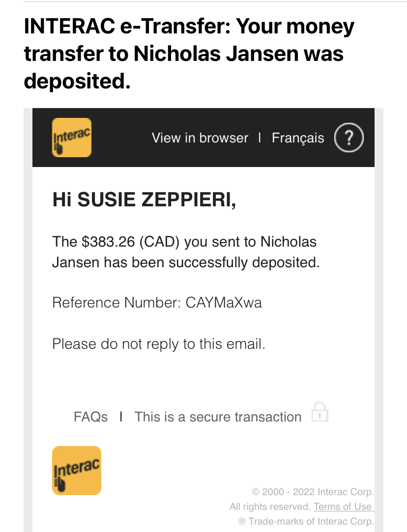Click the 'Reference Number:' label

(116, 303)
